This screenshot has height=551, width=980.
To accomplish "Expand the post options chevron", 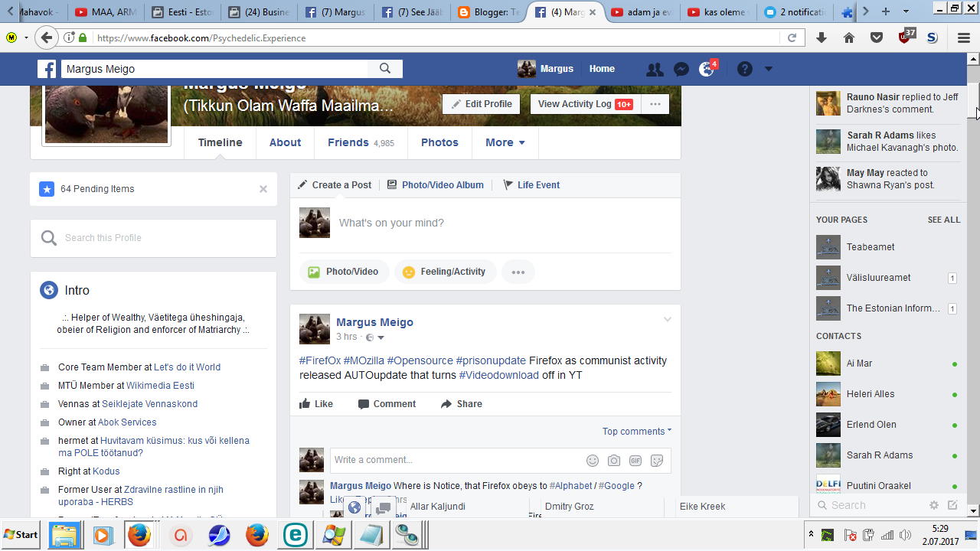I will 667,320.
